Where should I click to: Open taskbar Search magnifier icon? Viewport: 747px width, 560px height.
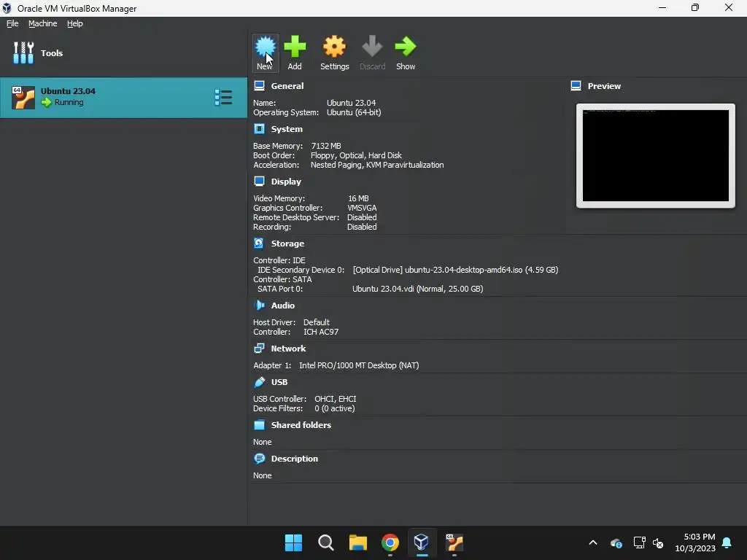[326, 542]
